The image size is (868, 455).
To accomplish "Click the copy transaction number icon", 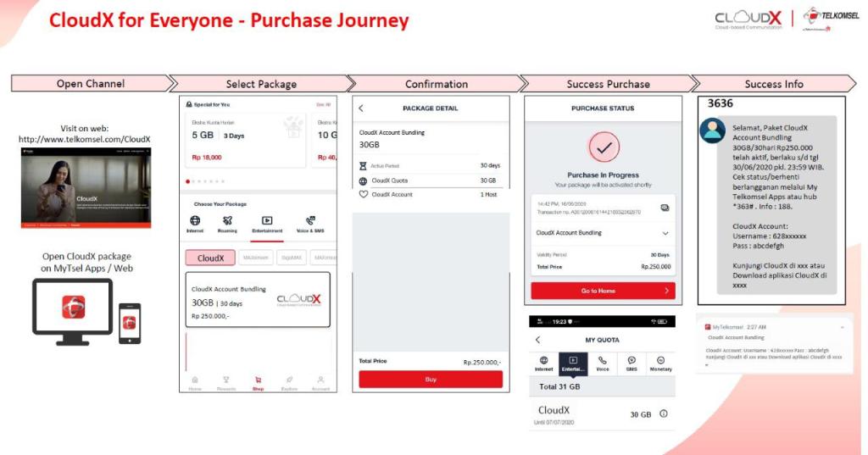I will click(x=665, y=207).
